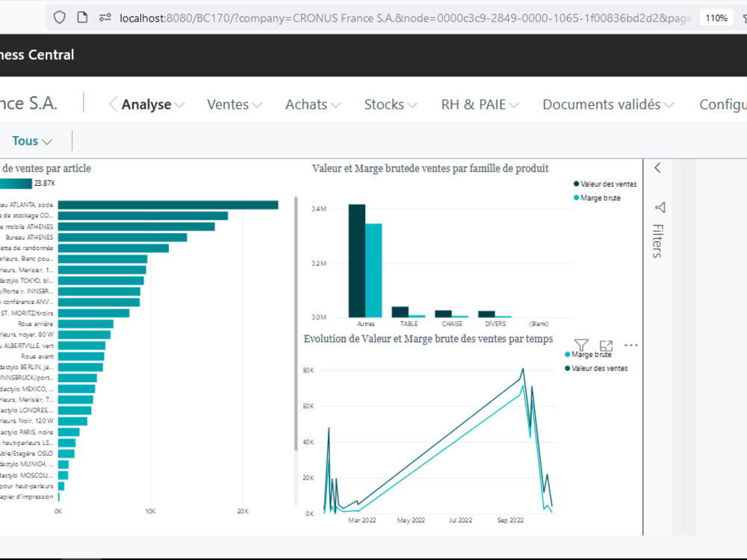The width and height of the screenshot is (747, 560).
Task: Collapse the Filters pane chevron
Action: tap(657, 167)
